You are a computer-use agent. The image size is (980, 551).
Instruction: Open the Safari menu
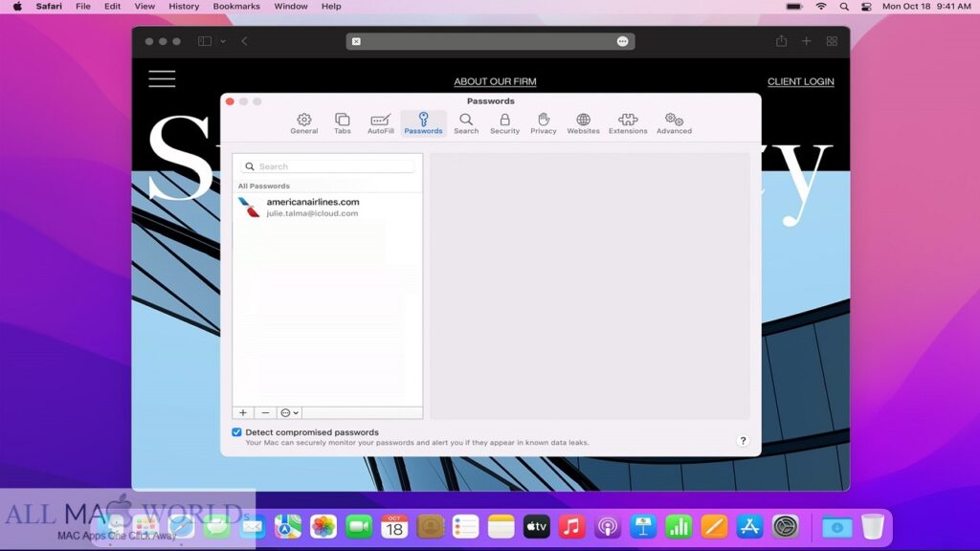49,7
